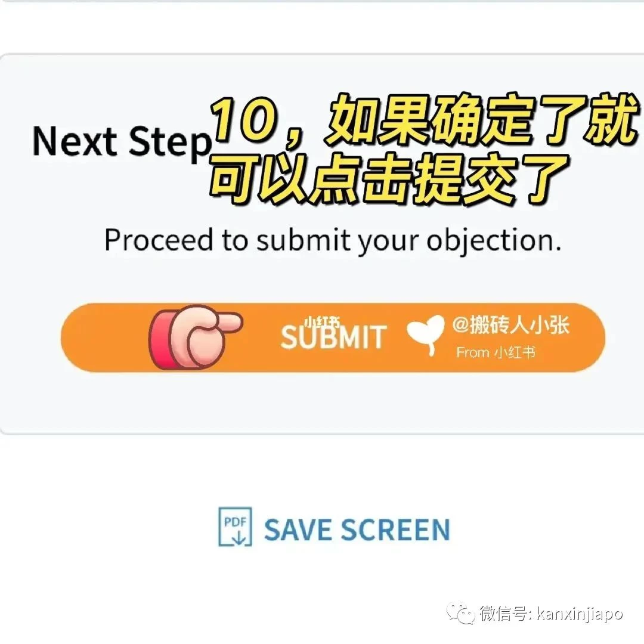Click the PDF letters on document icon
644x644 pixels.
click(x=235, y=522)
